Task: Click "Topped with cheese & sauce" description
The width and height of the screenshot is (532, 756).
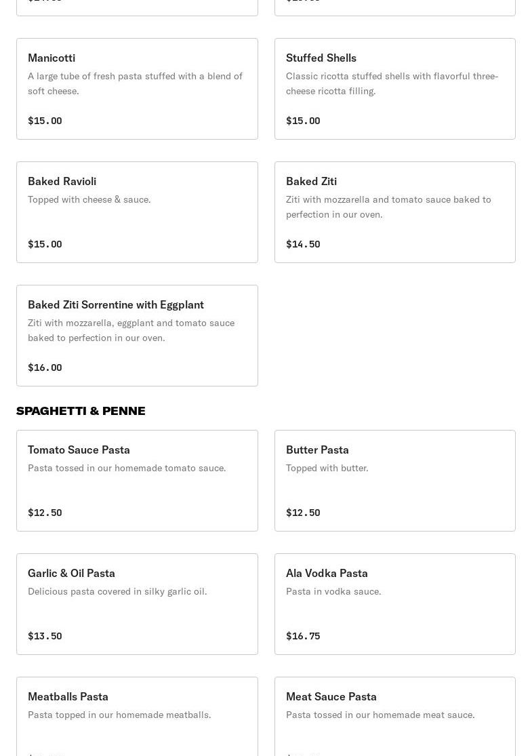Action: pos(89,199)
